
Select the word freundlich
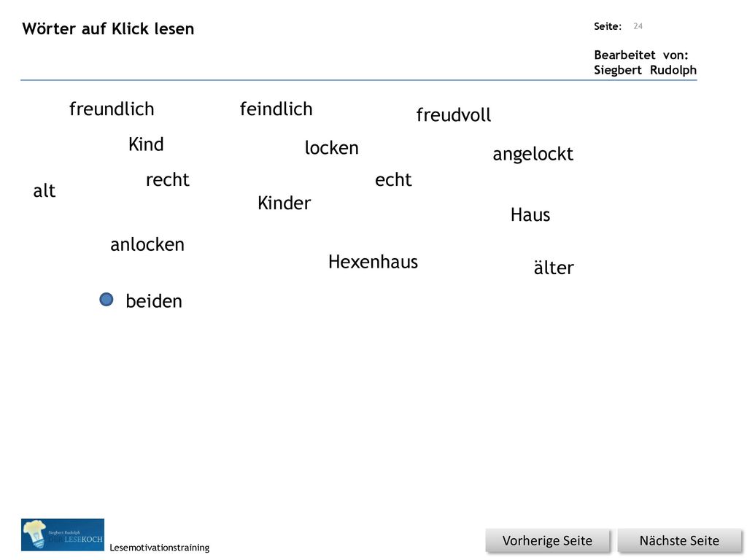[112, 109]
